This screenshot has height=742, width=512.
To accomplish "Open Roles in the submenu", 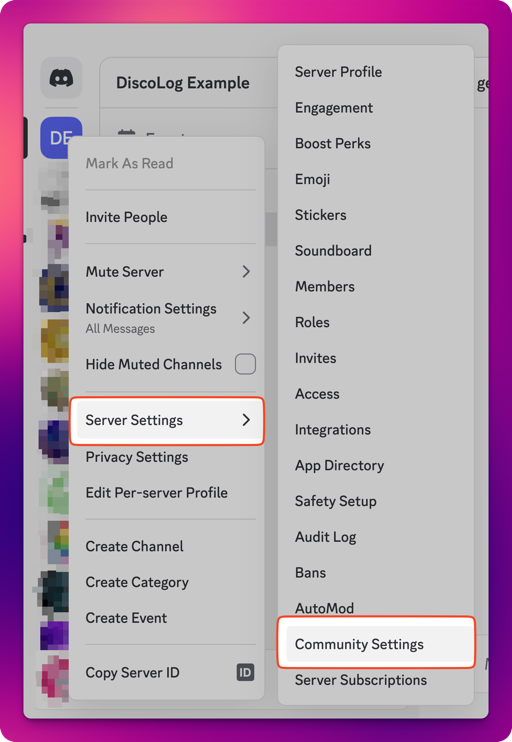I will point(376,322).
